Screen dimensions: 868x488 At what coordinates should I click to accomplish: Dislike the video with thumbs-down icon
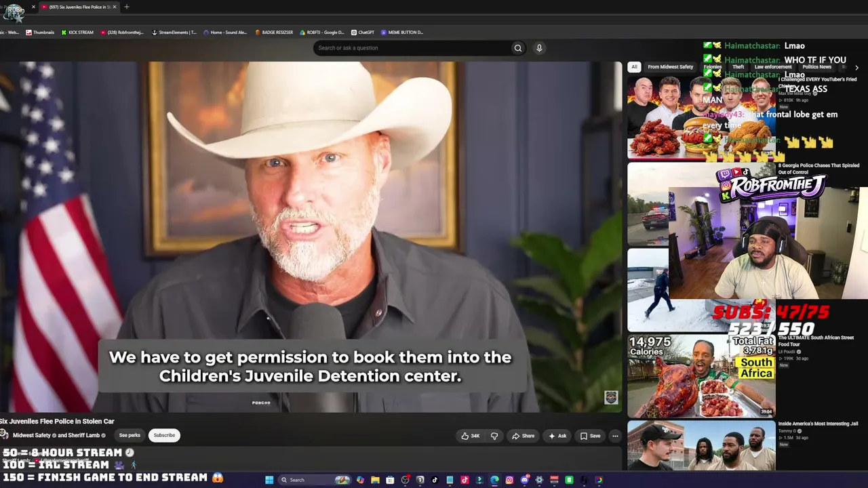(x=494, y=436)
